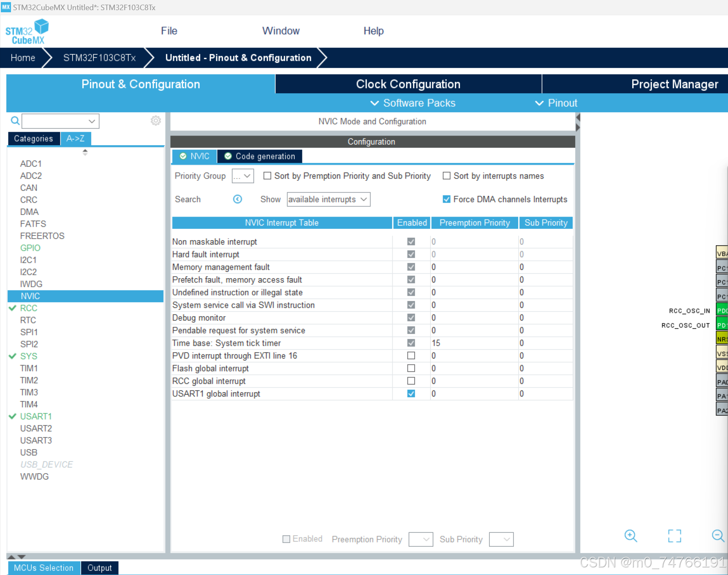Select the NVIC configuration tab
Viewport: 728px width, 575px height.
tap(194, 156)
